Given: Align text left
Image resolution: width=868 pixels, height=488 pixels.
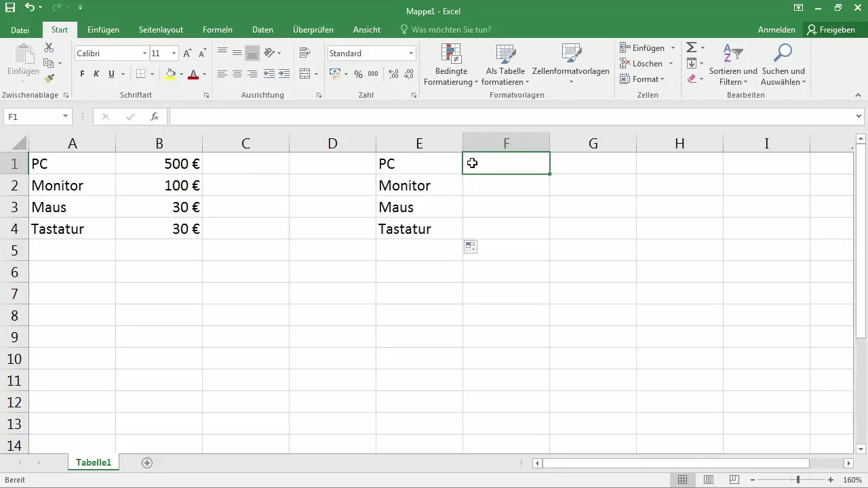Looking at the screenshot, I should click(x=222, y=74).
